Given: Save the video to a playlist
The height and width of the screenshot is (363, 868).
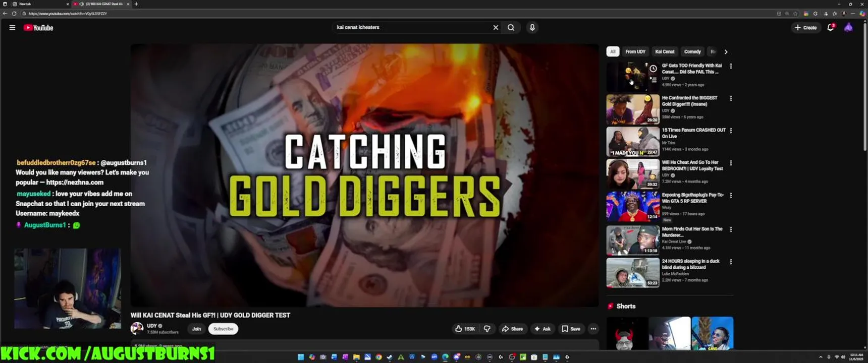Looking at the screenshot, I should (571, 329).
